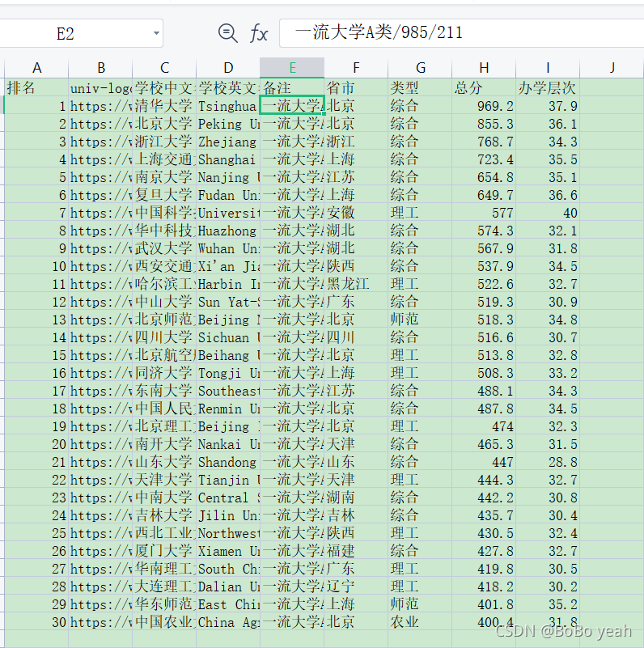
Task: Click the 辽宁 province cell
Action: tap(356, 587)
